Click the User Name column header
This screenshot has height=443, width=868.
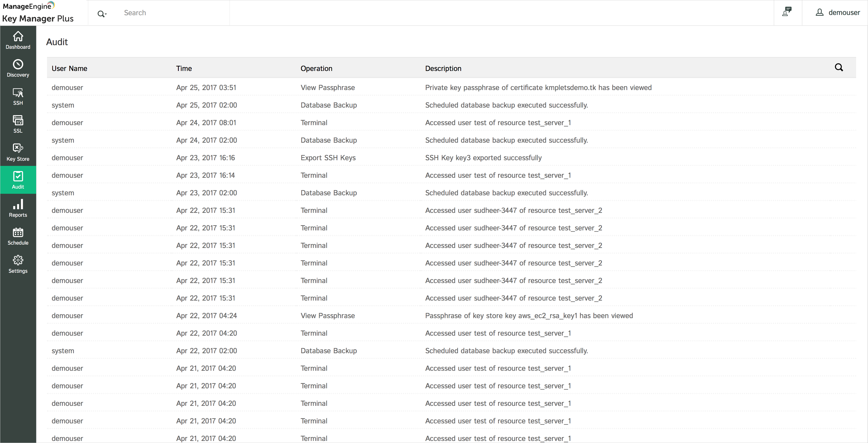(x=69, y=68)
